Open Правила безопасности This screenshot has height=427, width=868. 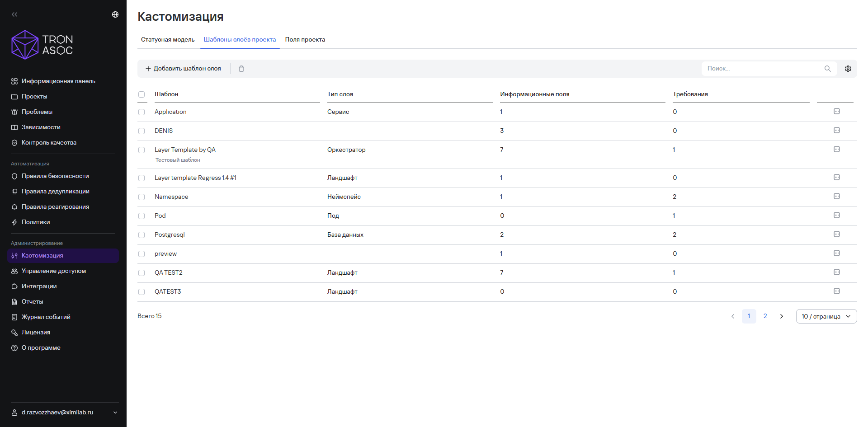pos(63,176)
